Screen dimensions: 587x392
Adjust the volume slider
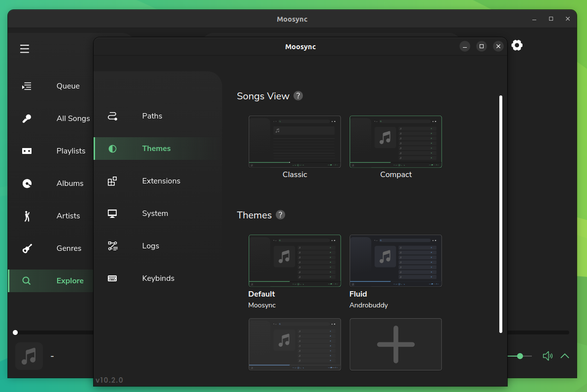[521, 356]
